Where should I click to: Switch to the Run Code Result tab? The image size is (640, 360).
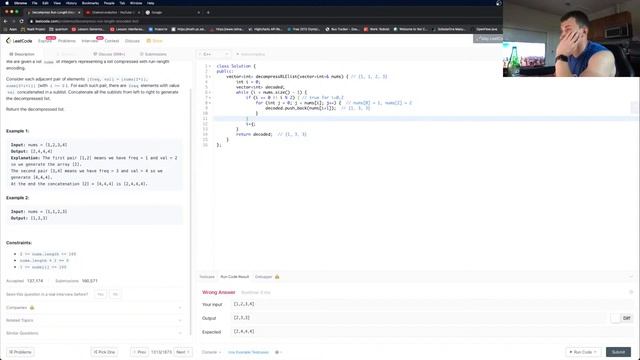(234, 277)
